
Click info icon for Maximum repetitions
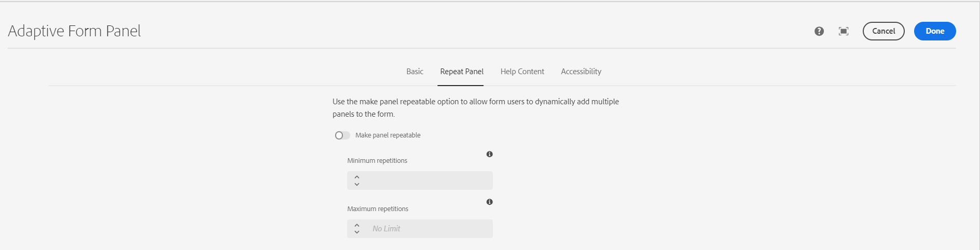489,202
